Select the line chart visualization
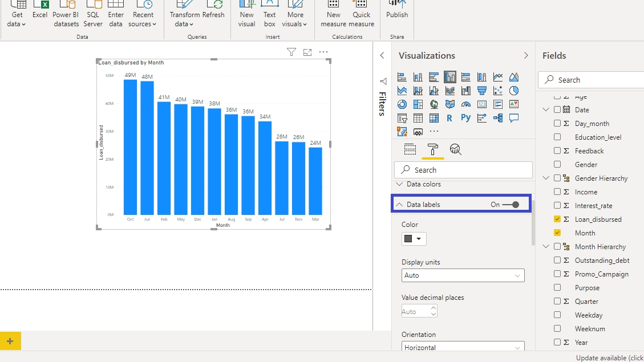The image size is (644, 362). (x=498, y=77)
